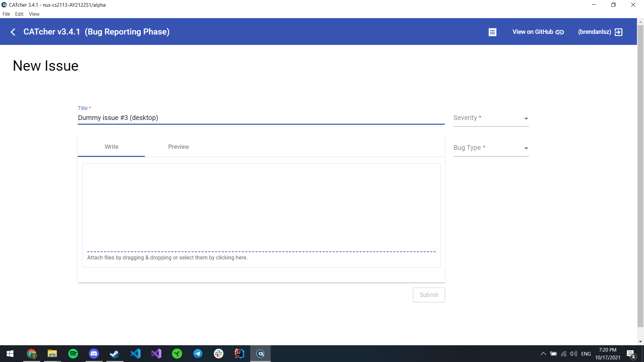
Task: Open Telegram from the taskbar
Action: click(x=198, y=354)
